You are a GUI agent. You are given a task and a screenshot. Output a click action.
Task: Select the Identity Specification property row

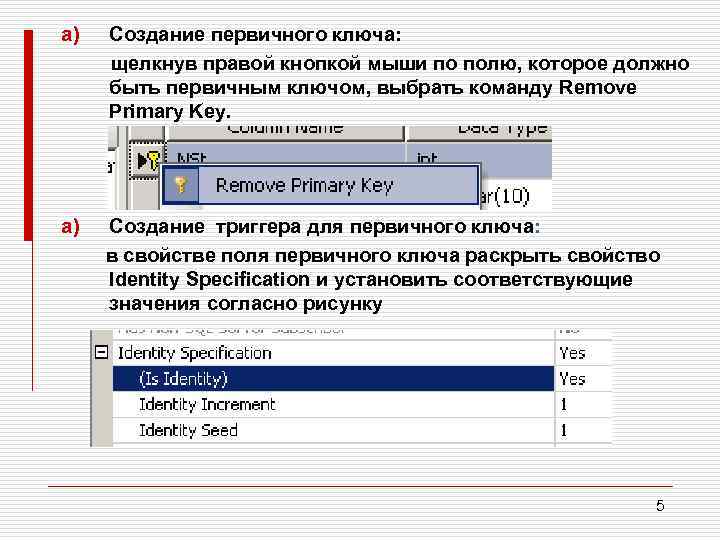pyautogui.click(x=195, y=353)
